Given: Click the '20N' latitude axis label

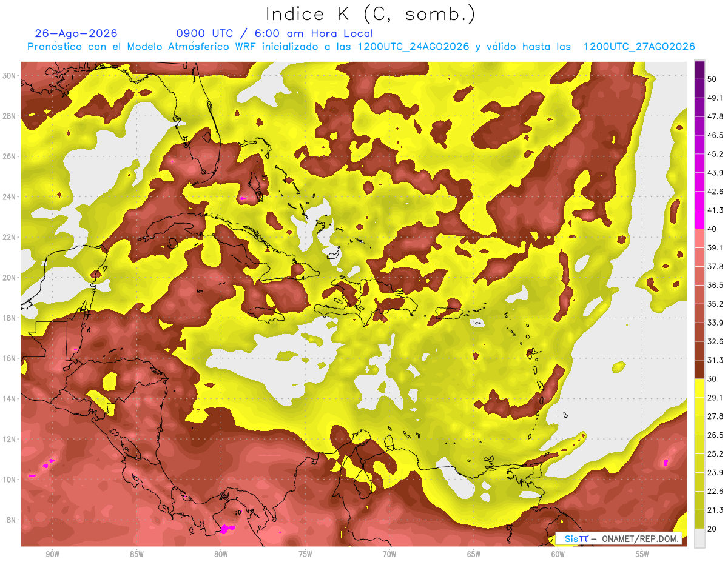Looking at the screenshot, I should click(x=10, y=278).
